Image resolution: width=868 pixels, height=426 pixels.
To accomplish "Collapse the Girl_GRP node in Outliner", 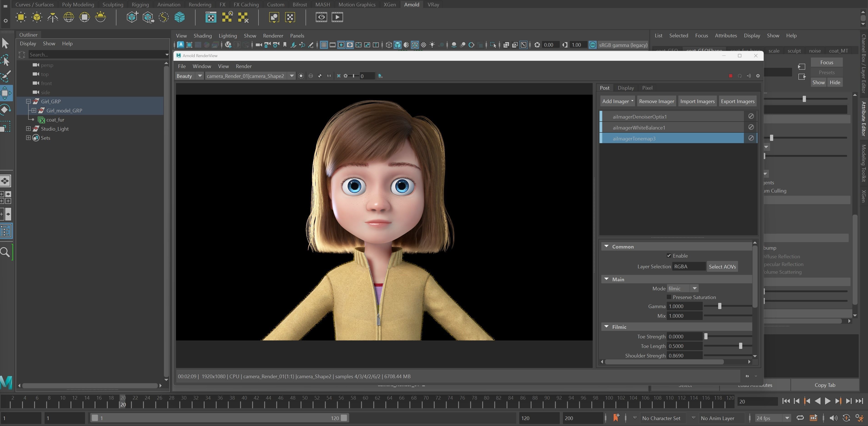I will [28, 101].
